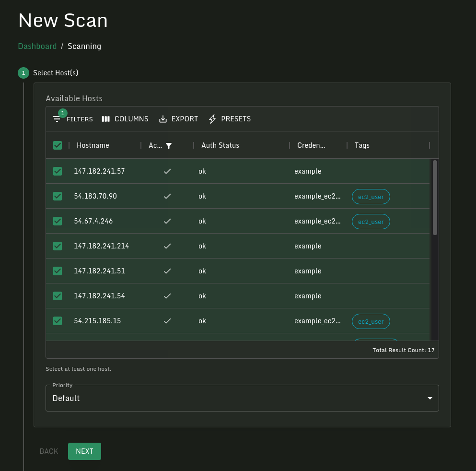Click the active checkmark for 54.215.185.15

click(x=167, y=321)
